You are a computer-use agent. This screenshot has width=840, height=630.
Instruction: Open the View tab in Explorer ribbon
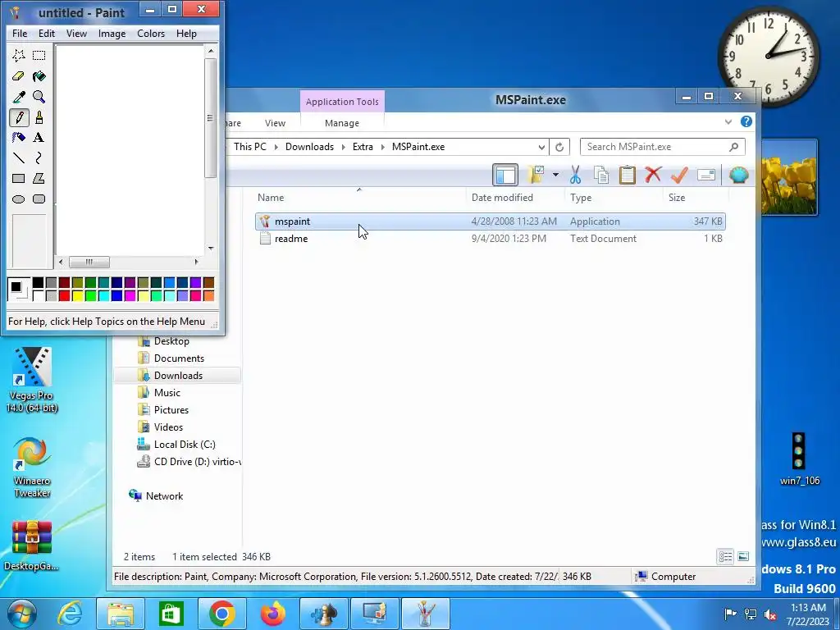(275, 123)
